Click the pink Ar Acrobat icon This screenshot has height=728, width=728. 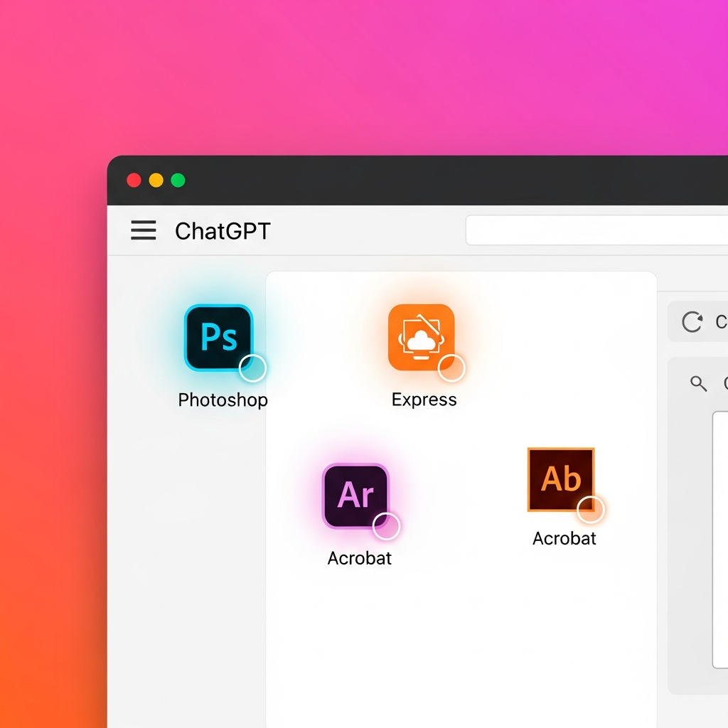click(355, 496)
